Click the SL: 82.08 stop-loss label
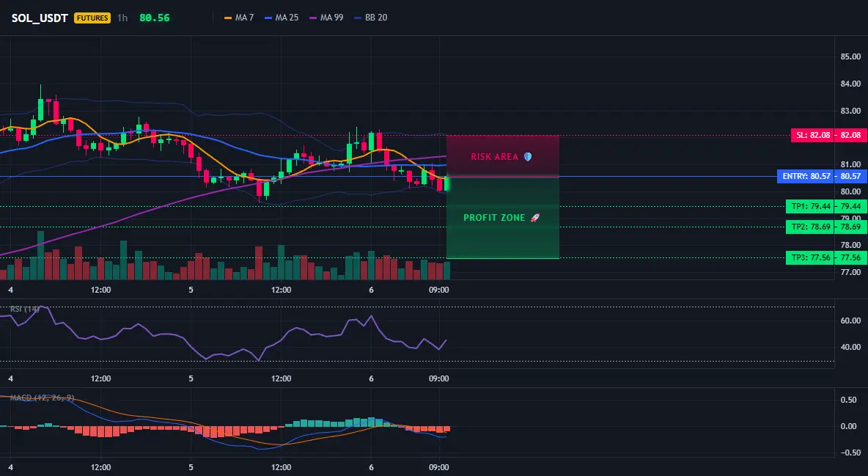The width and height of the screenshot is (868, 476). 812,135
